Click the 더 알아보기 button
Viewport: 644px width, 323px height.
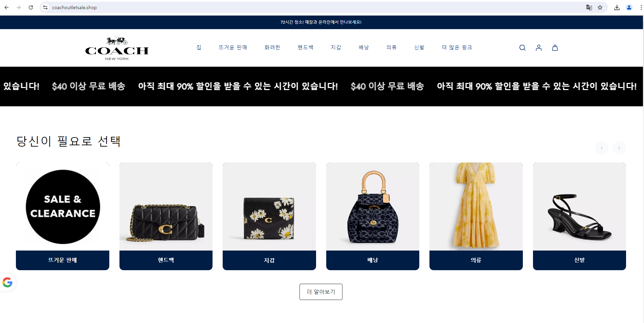[x=321, y=292]
